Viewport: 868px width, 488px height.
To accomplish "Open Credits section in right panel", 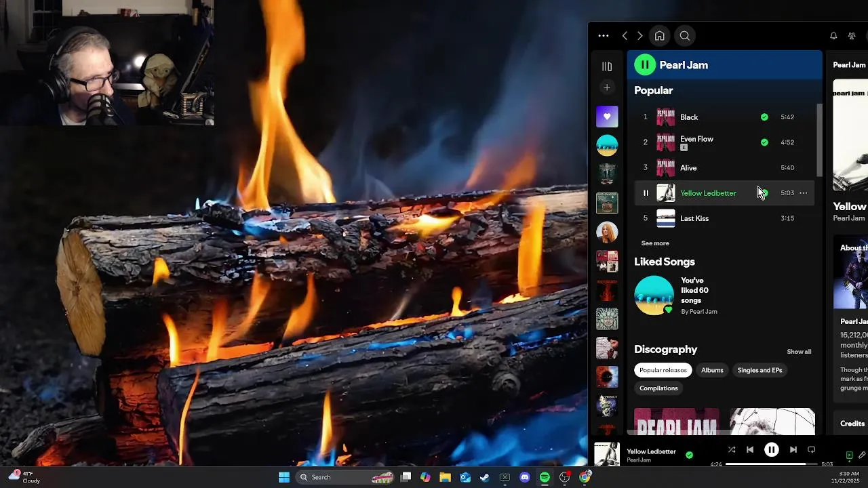I will [x=852, y=424].
